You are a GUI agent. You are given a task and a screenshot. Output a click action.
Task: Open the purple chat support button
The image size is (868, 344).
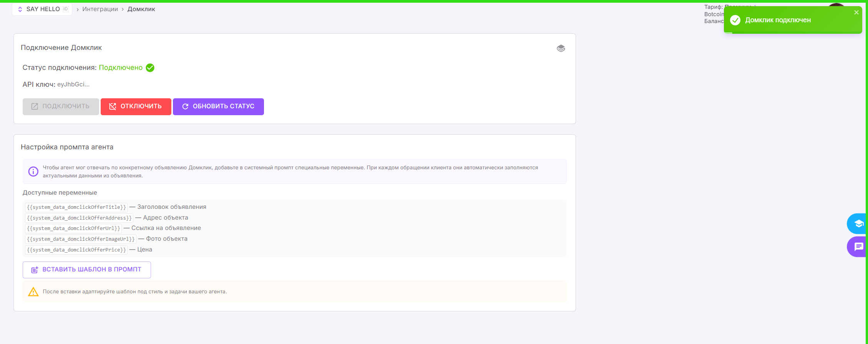pos(858,247)
